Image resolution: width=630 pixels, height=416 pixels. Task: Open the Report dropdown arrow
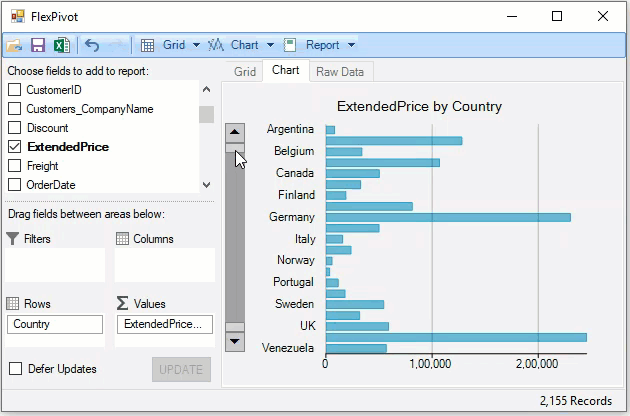tap(351, 45)
